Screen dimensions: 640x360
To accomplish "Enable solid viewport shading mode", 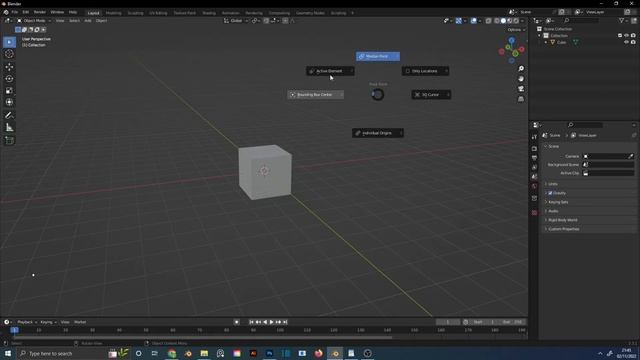I will coord(503,21).
